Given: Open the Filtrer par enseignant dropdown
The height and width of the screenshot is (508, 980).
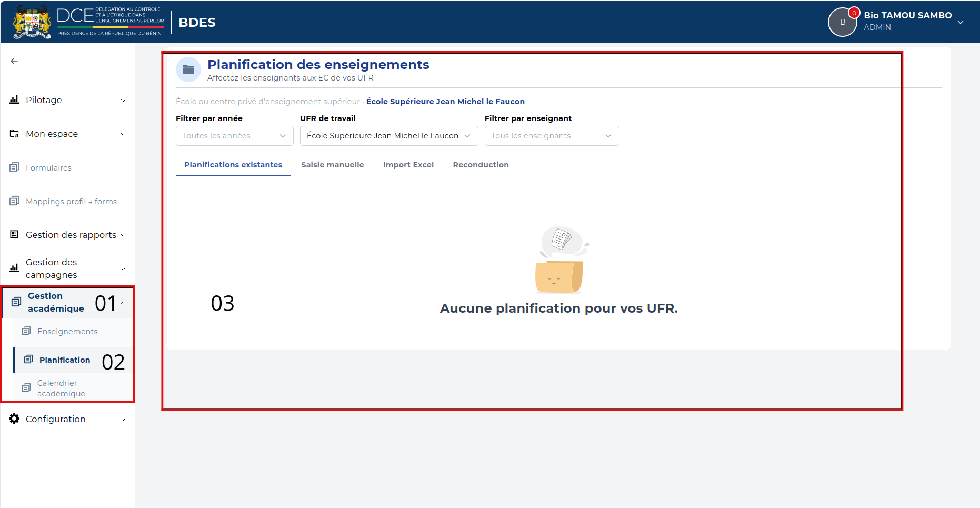Looking at the screenshot, I should [552, 136].
